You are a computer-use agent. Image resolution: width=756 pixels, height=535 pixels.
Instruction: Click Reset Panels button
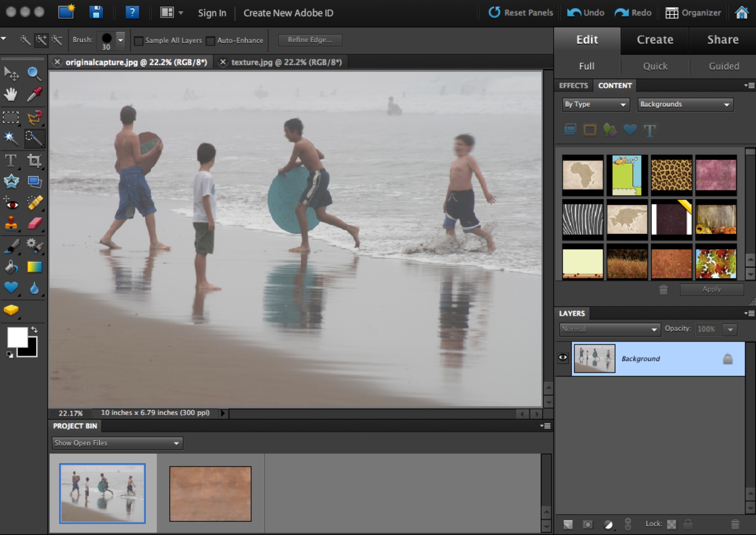pyautogui.click(x=521, y=13)
